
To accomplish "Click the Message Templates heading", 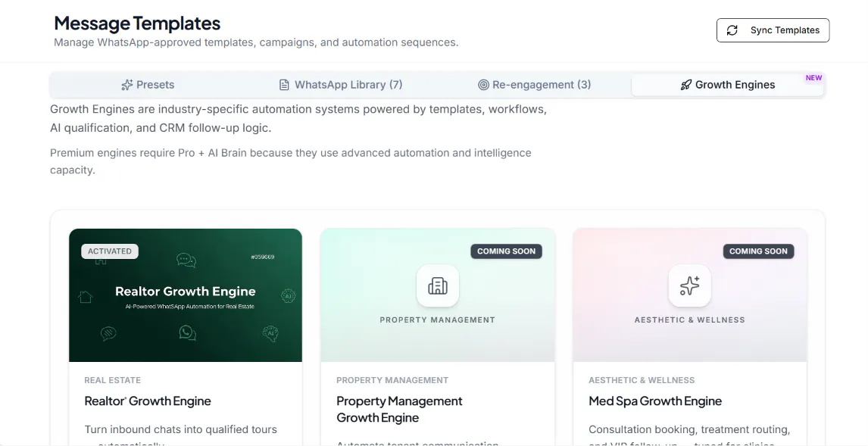I will pyautogui.click(x=137, y=23).
